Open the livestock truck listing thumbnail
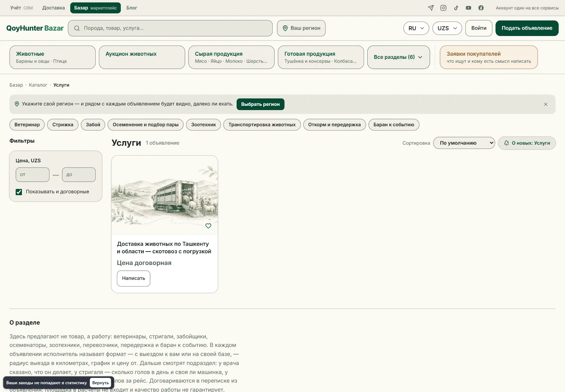The width and height of the screenshot is (565, 392). tap(165, 195)
